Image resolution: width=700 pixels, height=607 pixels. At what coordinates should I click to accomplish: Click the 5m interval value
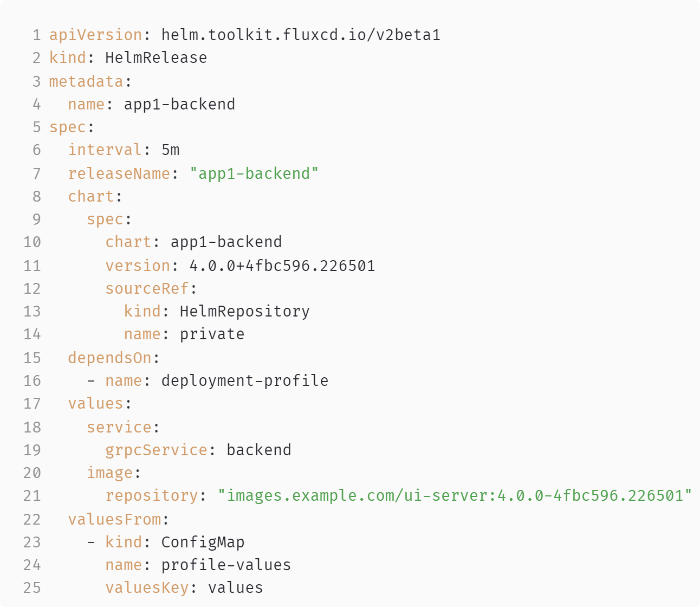click(170, 150)
